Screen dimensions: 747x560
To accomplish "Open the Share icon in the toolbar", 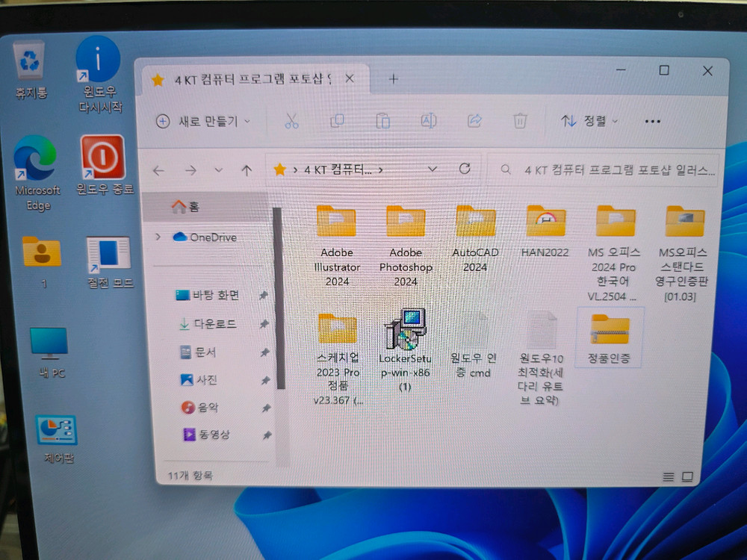I will (474, 120).
